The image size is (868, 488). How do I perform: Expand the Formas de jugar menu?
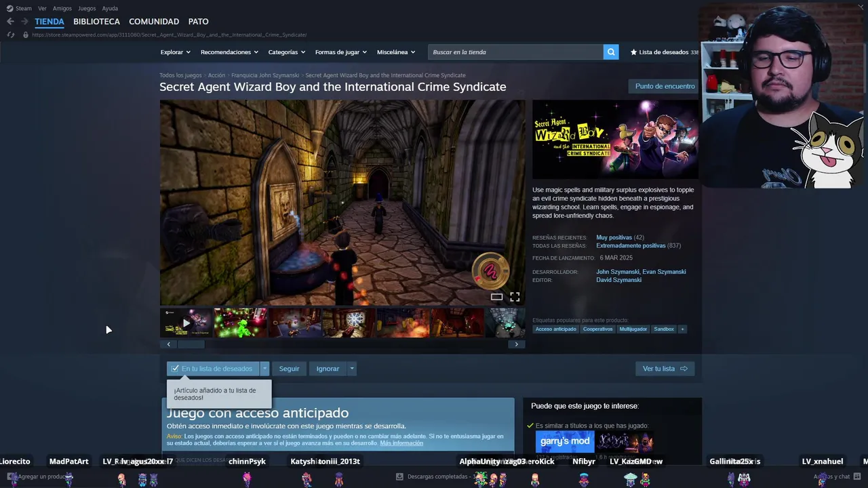[x=340, y=52]
